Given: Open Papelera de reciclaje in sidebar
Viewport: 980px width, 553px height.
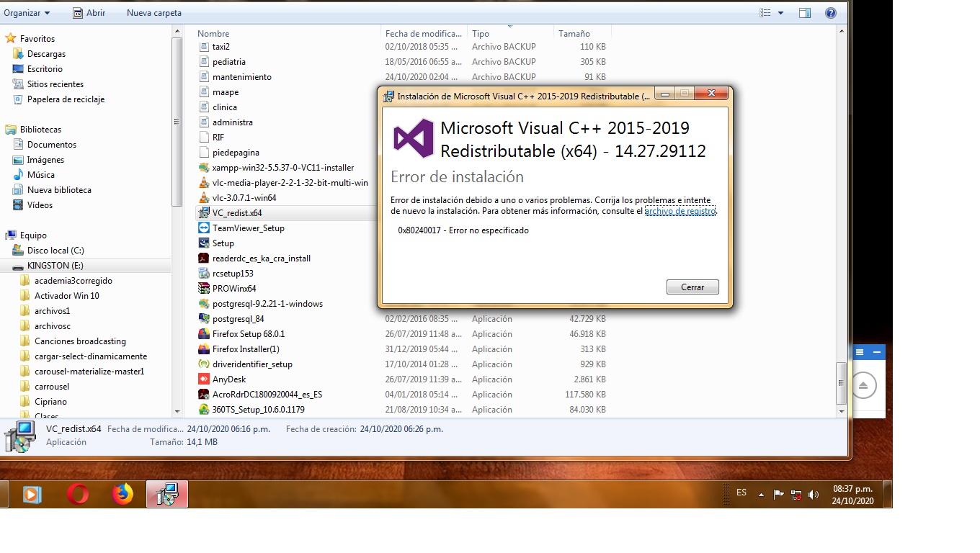Looking at the screenshot, I should point(66,99).
